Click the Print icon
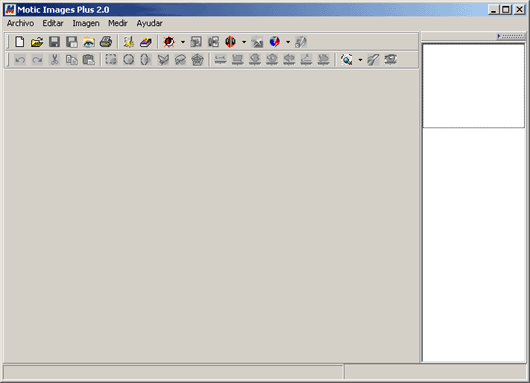The height and width of the screenshot is (383, 530). click(106, 42)
